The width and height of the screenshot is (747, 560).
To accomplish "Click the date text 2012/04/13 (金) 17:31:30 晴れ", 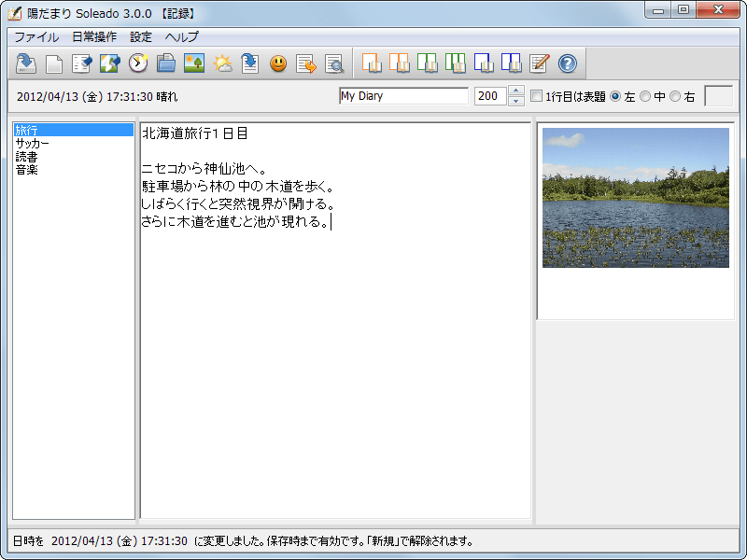I will 97,97.
